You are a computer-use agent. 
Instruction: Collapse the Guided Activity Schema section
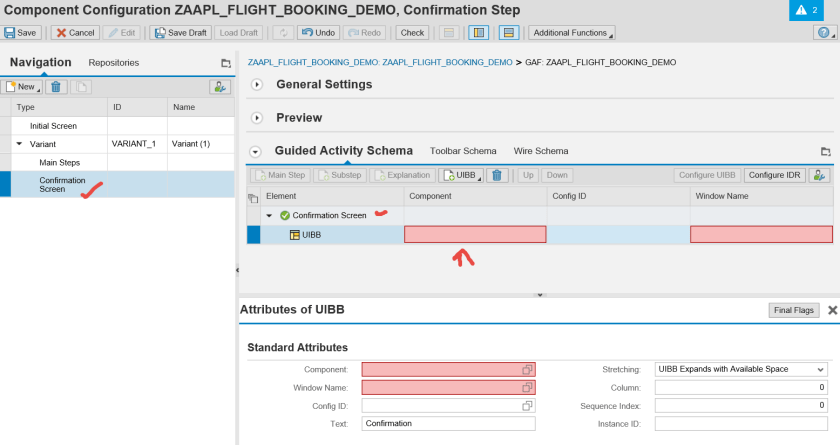pyautogui.click(x=256, y=152)
